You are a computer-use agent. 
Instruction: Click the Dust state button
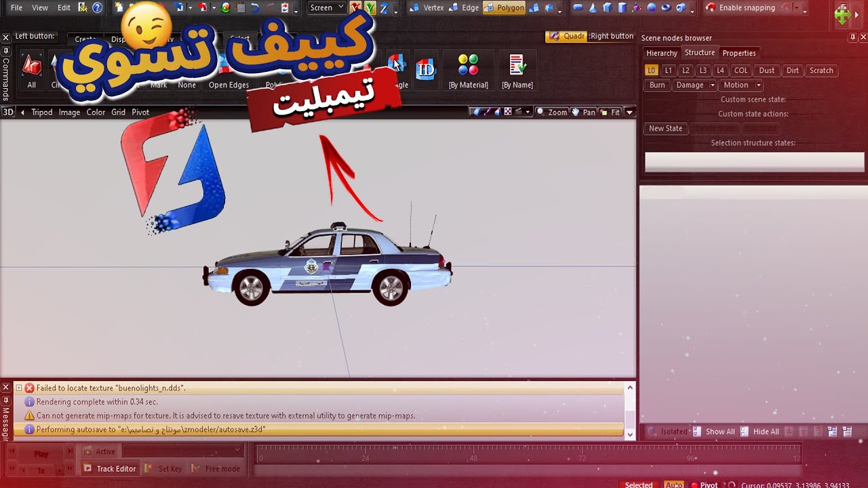tap(766, 70)
